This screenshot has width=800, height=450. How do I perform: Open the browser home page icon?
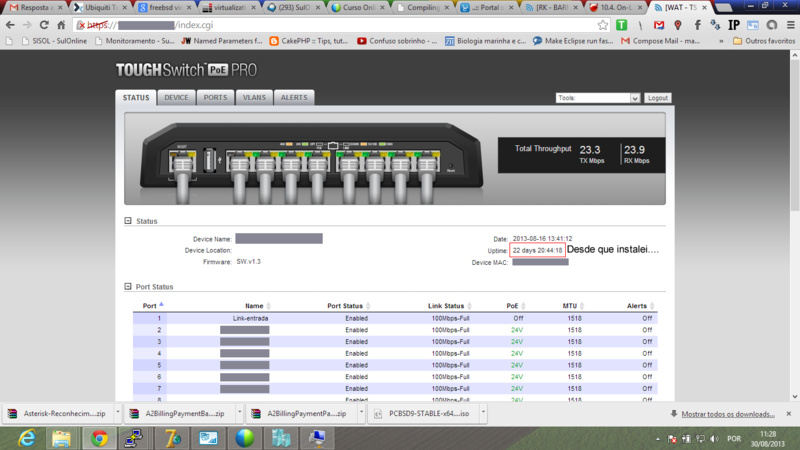(x=61, y=25)
